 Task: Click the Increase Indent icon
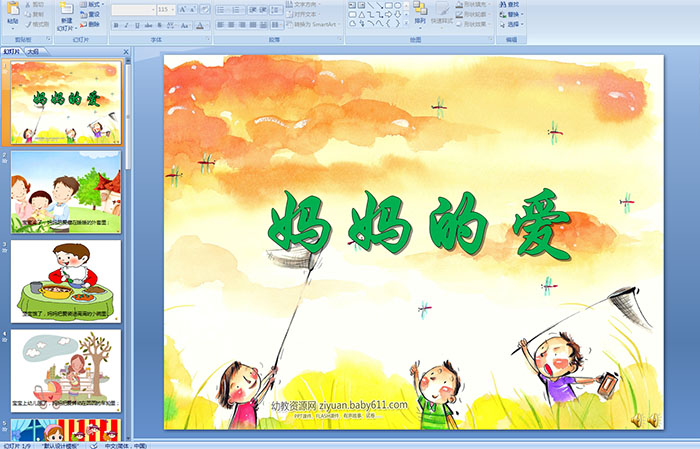click(x=263, y=9)
